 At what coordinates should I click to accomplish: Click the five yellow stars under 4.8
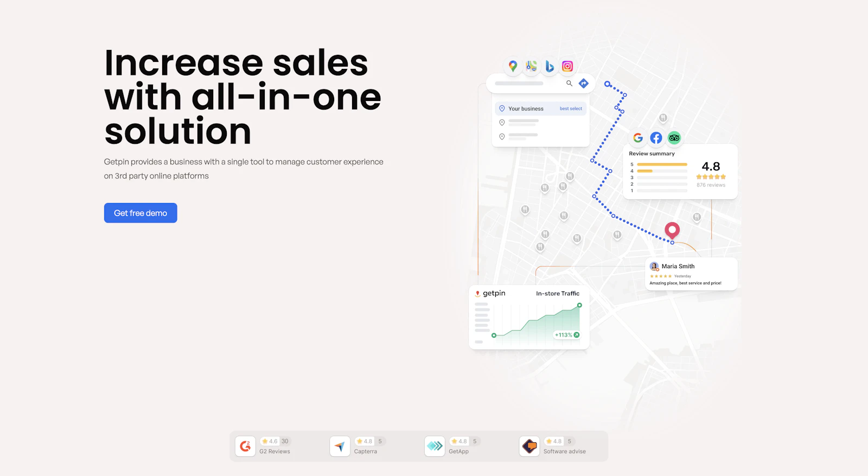point(711,177)
